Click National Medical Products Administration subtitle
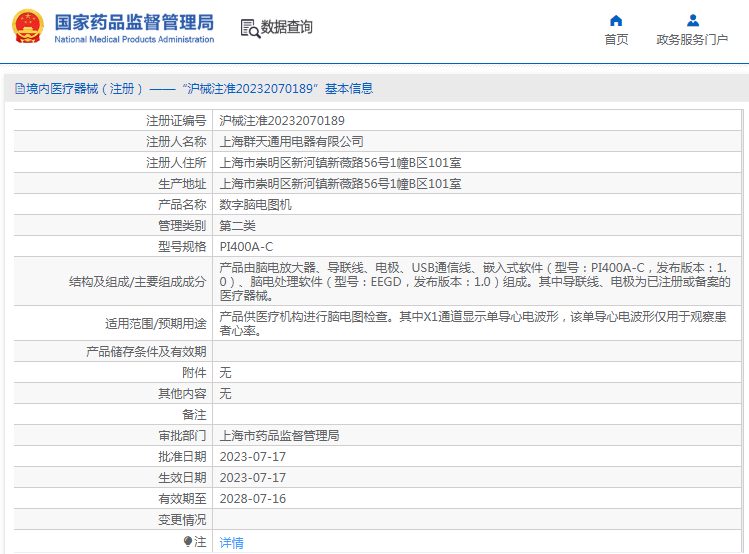 134,40
